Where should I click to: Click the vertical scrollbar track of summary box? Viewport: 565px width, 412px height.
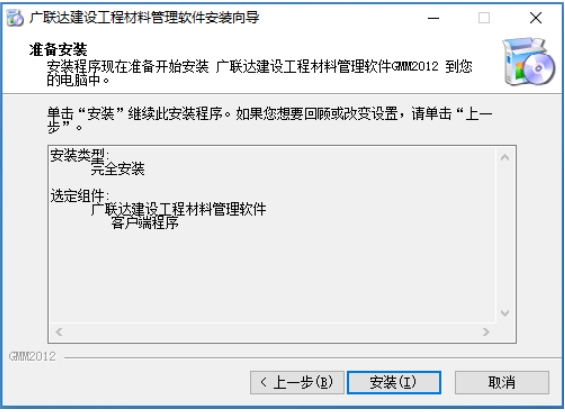pos(505,235)
